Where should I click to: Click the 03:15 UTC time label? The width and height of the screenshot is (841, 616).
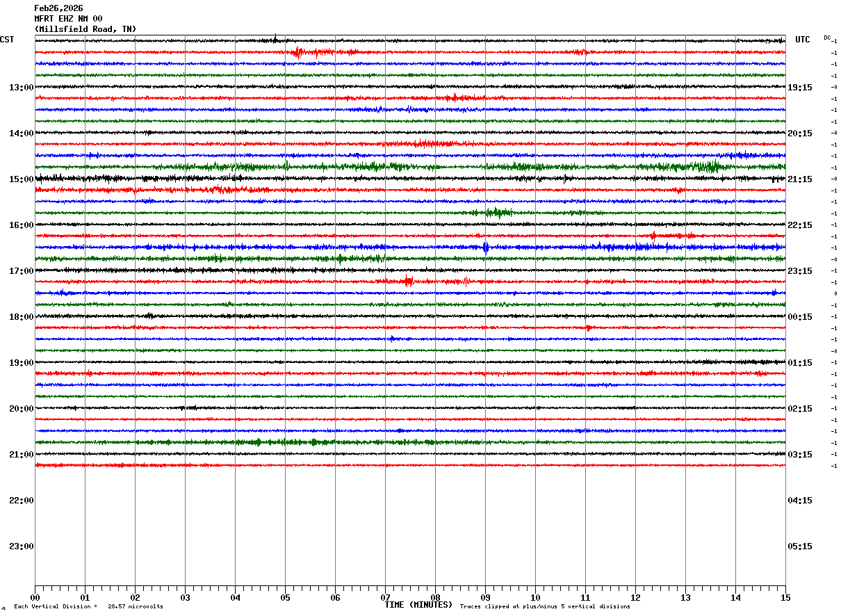pos(799,455)
